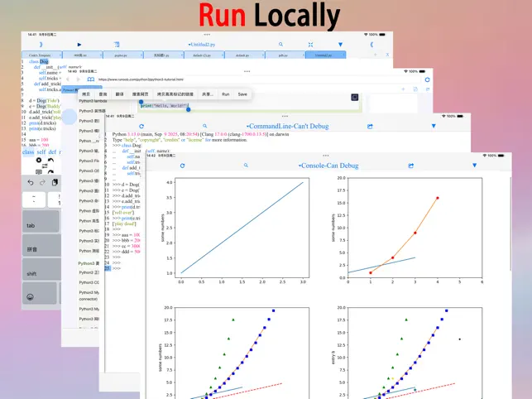Choose 拷贝 in the text selection popup
Screen dimensions: 532x399
tap(86, 94)
